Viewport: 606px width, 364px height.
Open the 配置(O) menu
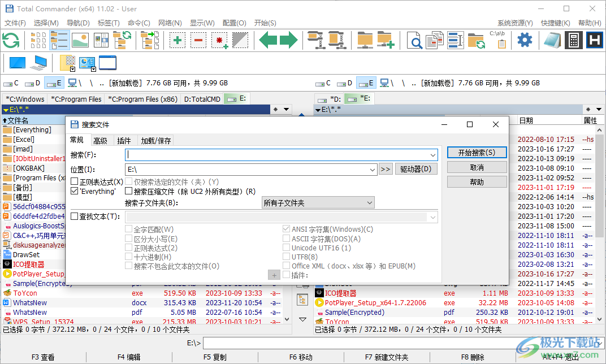point(234,23)
